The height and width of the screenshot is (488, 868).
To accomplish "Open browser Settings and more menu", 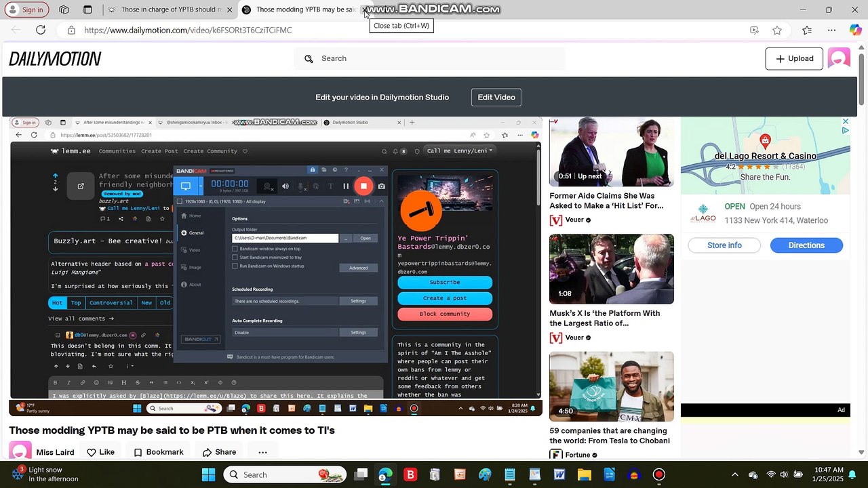I will (x=831, y=30).
